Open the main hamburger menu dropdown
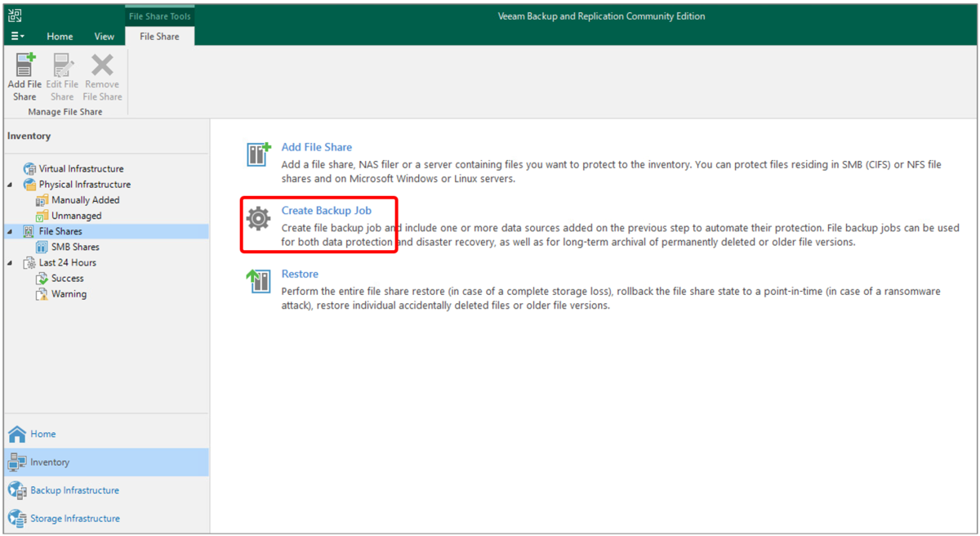 tap(18, 36)
